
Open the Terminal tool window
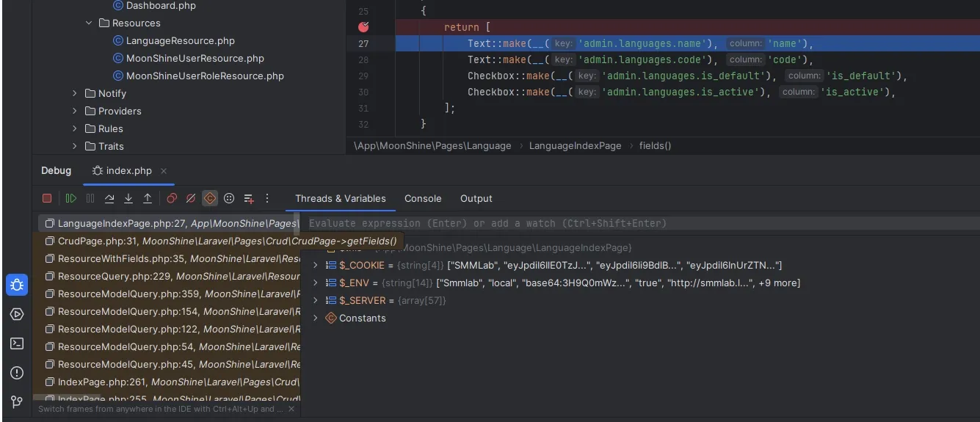coord(17,343)
